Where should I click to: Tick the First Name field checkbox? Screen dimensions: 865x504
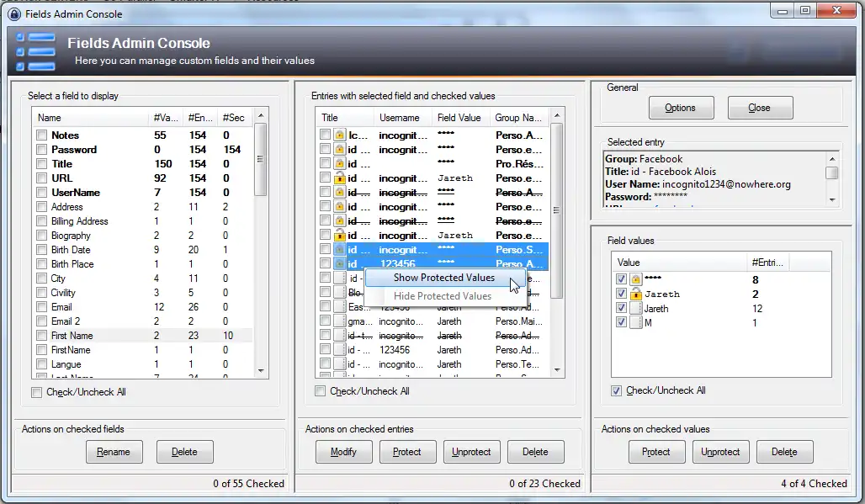coord(41,335)
